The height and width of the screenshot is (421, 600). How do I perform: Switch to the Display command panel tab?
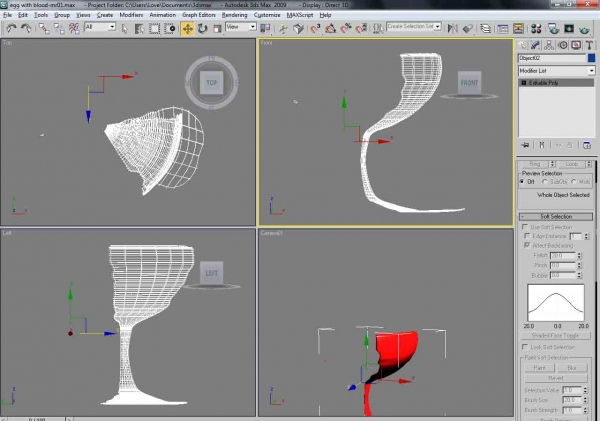(576, 46)
